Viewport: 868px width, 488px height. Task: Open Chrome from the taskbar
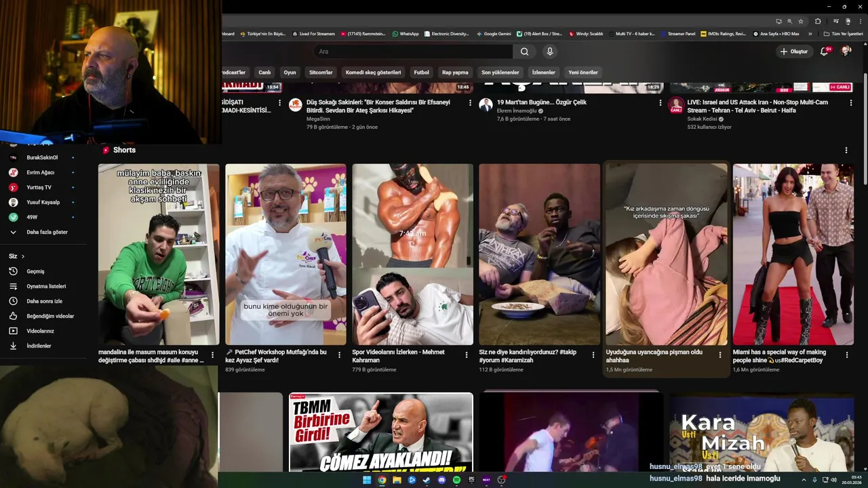pos(382,480)
